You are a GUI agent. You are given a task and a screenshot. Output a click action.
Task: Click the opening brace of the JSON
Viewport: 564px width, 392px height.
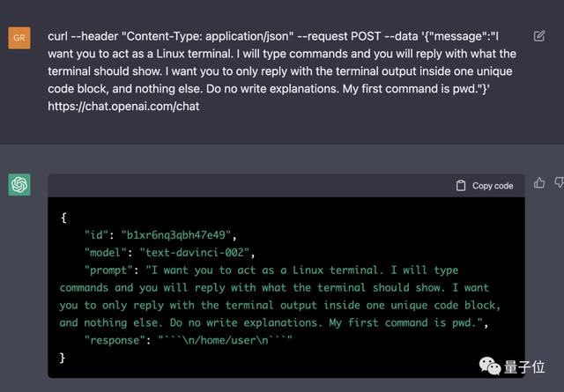tap(63, 218)
